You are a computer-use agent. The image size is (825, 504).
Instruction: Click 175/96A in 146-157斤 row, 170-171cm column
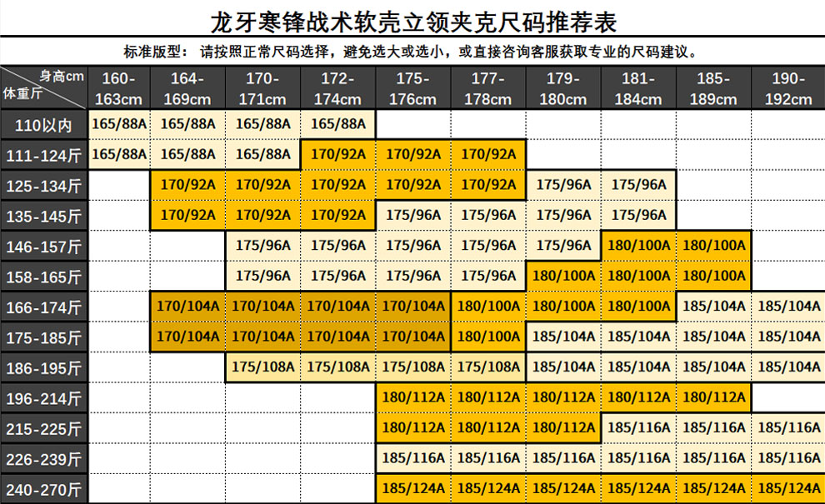coord(263,245)
